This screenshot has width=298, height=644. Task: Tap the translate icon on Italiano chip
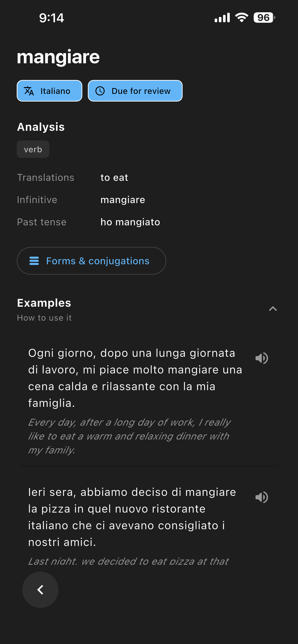29,91
